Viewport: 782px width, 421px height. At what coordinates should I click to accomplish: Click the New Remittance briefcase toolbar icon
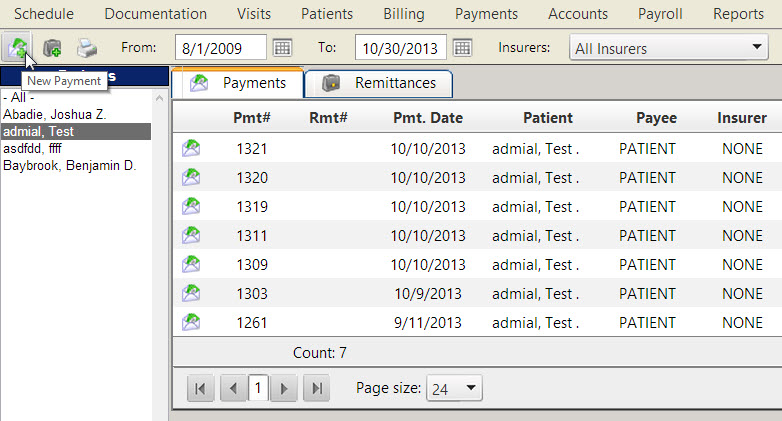click(52, 48)
